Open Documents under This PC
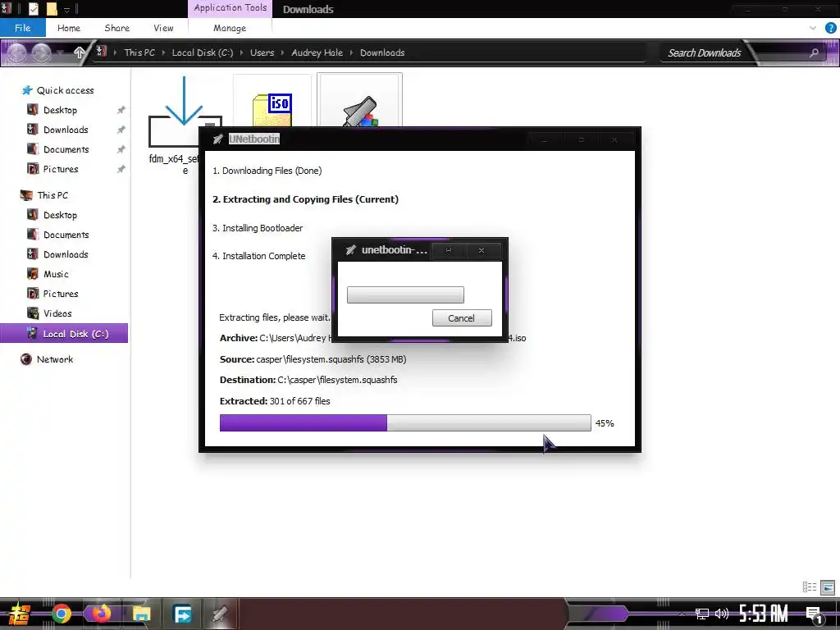 (x=66, y=235)
